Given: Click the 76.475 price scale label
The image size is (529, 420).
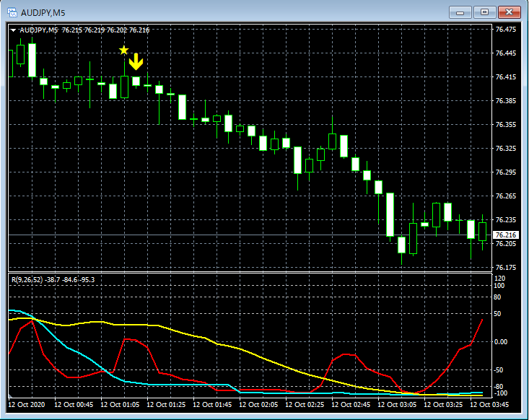Looking at the screenshot, I should click(505, 30).
